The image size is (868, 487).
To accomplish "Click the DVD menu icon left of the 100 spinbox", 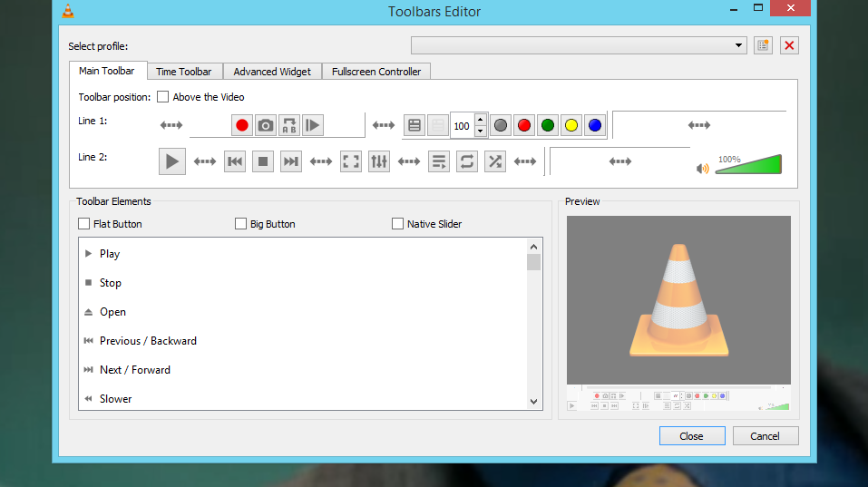I will point(414,126).
